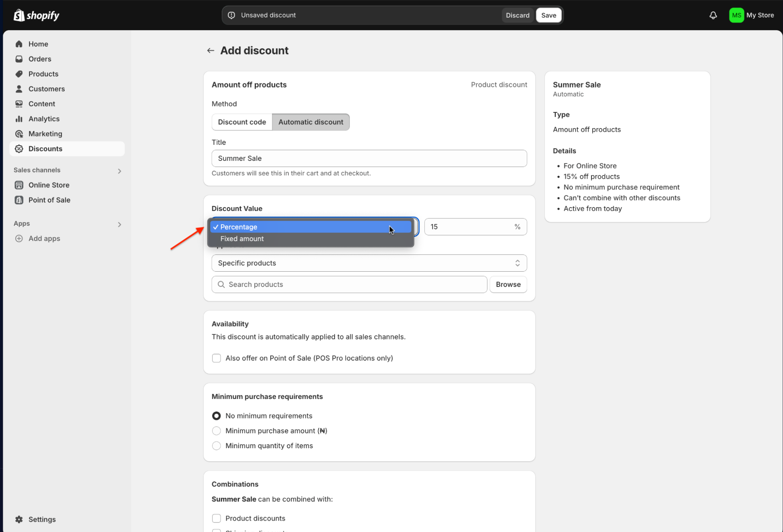Browse products to apply the discount to

click(508, 284)
